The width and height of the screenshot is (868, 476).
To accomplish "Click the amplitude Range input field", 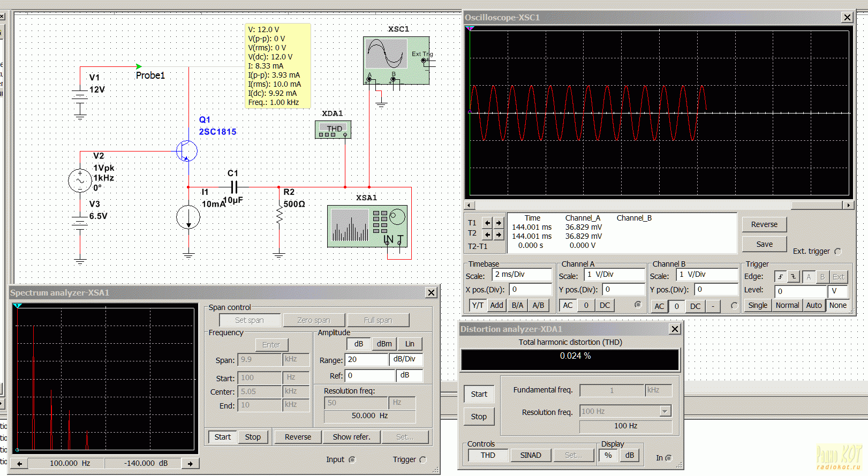I will [x=366, y=360].
